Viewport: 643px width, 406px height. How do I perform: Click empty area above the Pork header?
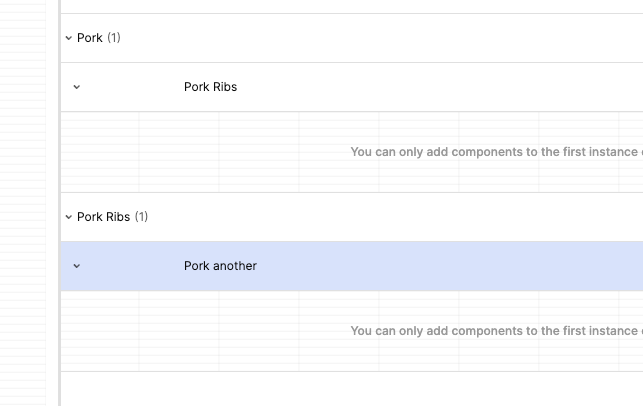350,6
